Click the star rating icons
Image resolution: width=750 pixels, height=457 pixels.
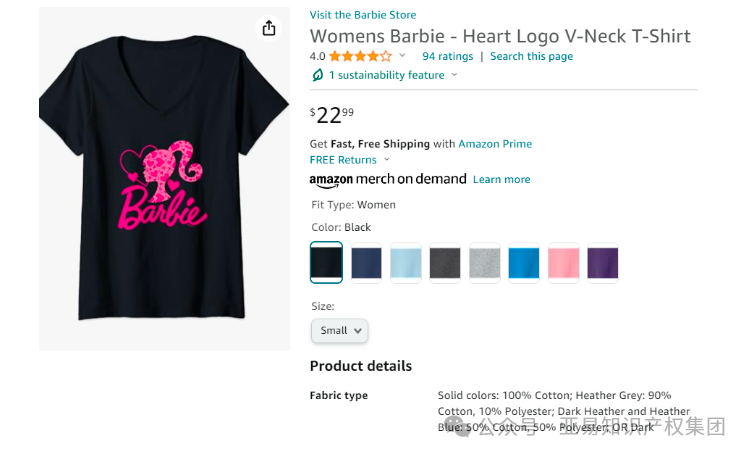tap(360, 57)
